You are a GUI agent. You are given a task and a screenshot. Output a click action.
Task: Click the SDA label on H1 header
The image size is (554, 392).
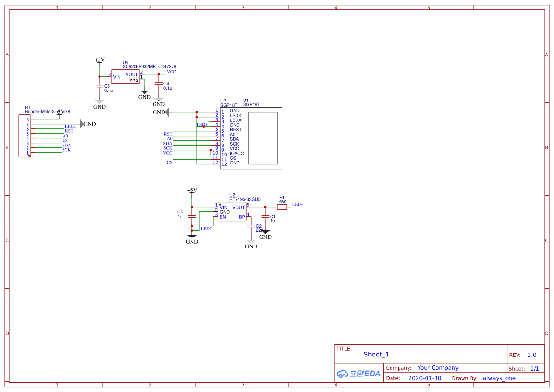coord(66,145)
